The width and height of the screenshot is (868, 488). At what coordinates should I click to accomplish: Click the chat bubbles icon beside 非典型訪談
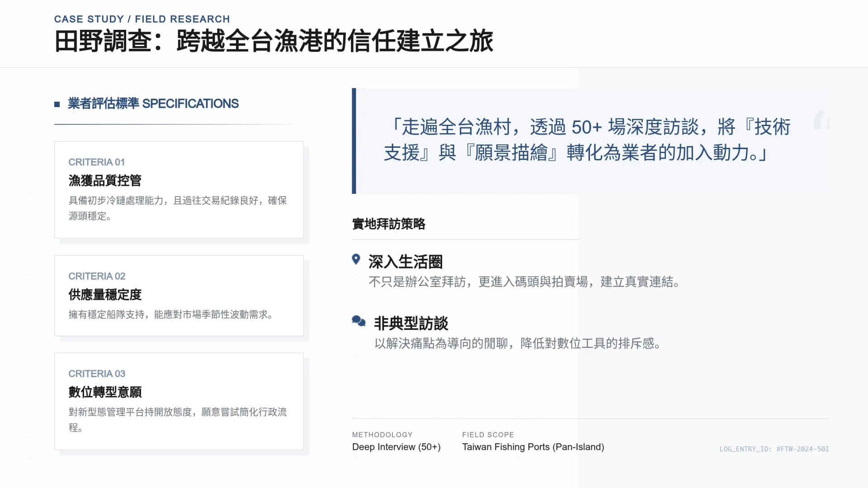[359, 321]
